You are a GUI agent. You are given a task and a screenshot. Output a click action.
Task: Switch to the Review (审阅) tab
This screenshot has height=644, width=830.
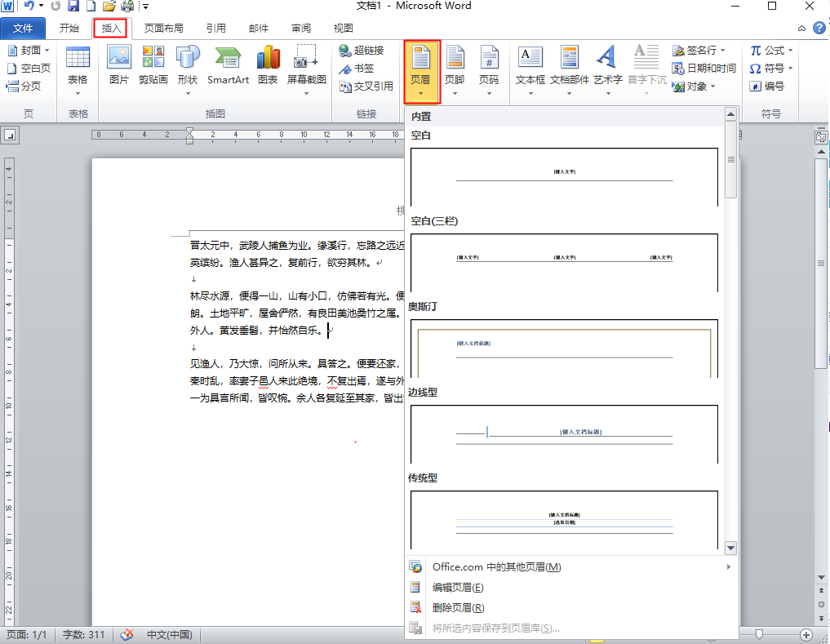tap(301, 28)
